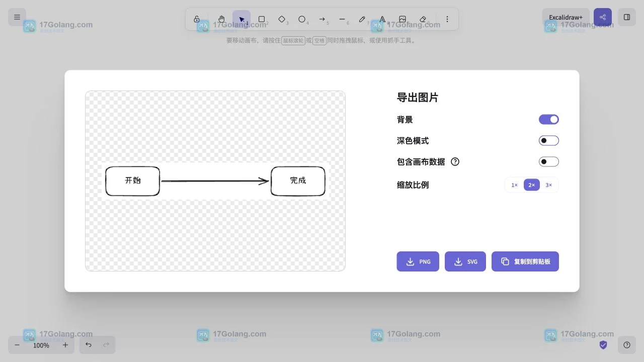
Task: Select the eraser tool
Action: (423, 19)
